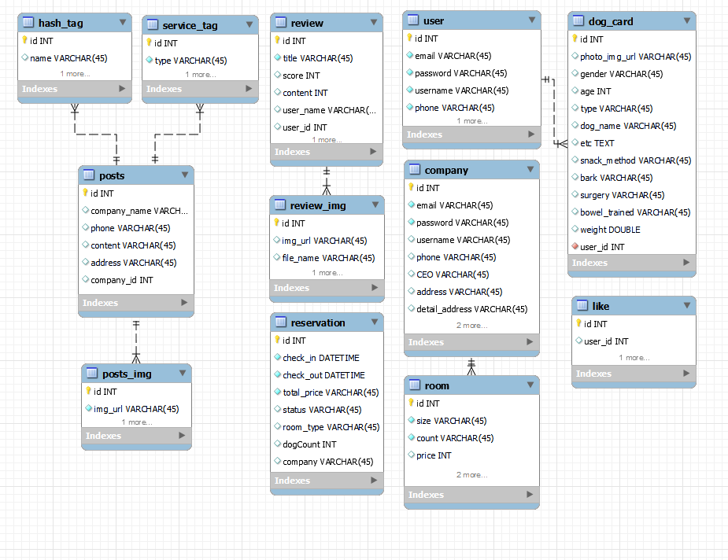Viewport: 728px width, 560px height.
Task: Click the diamond icon beside company_id INT in posts
Action: point(86,279)
